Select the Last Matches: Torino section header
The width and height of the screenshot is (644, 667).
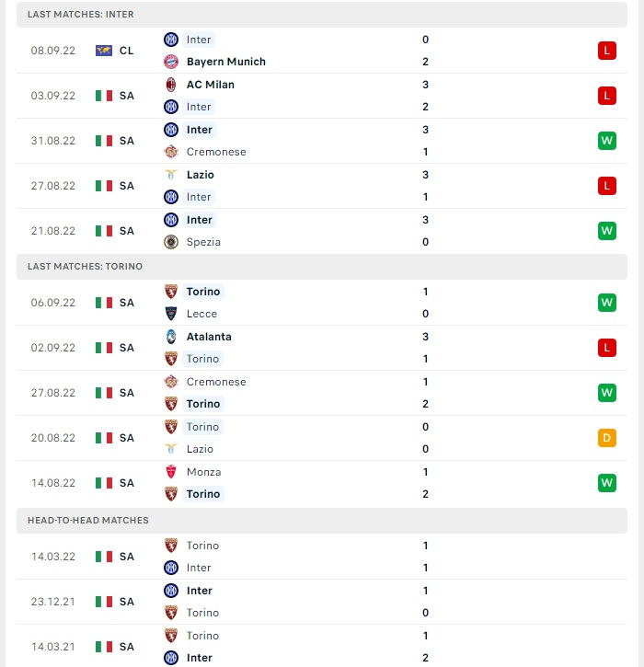point(322,266)
